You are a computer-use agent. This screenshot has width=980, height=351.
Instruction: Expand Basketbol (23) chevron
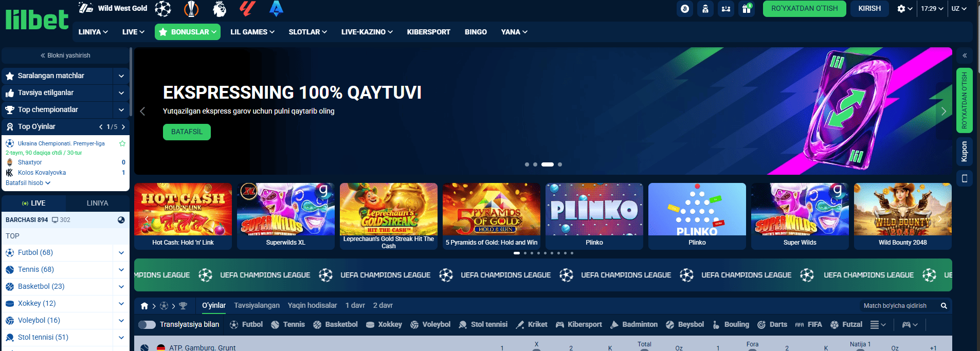[x=121, y=287]
